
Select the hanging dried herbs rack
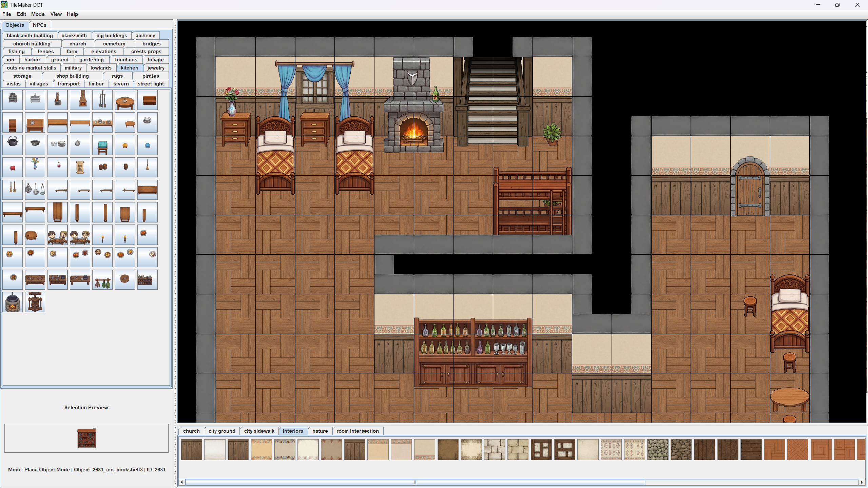pyautogui.click(x=102, y=280)
